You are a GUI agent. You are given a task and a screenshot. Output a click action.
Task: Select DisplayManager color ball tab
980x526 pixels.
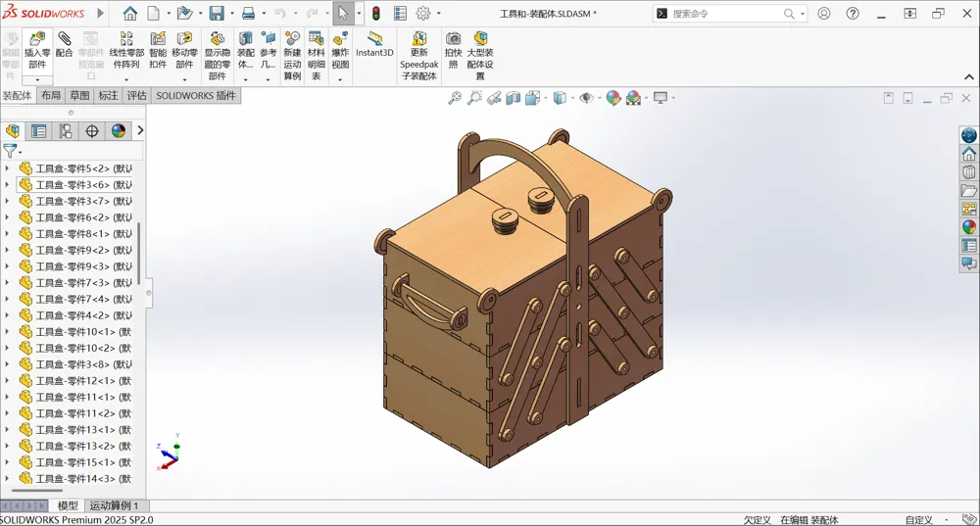(x=119, y=130)
